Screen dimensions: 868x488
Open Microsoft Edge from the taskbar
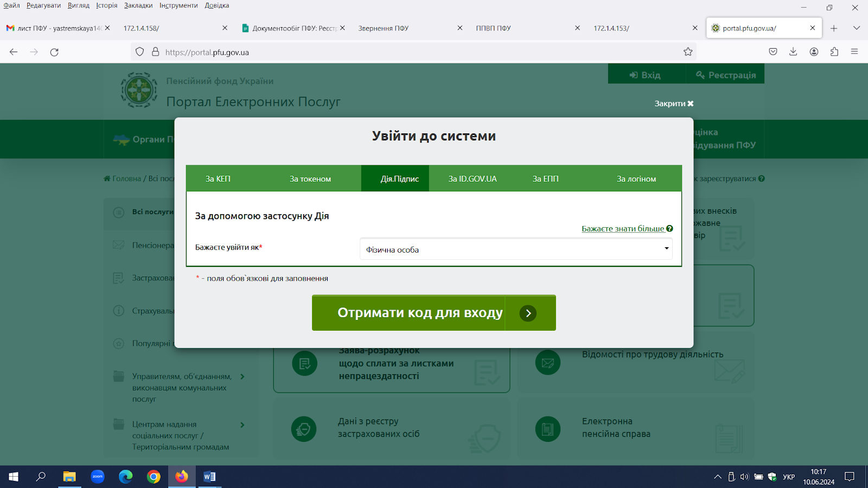pos(126,477)
